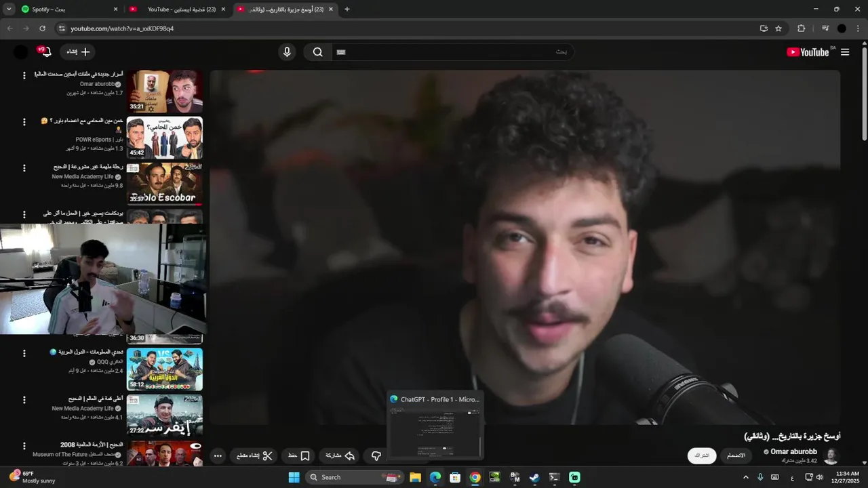Open Chrome media controls icon
This screenshot has height=488, width=868.
pos(825,28)
